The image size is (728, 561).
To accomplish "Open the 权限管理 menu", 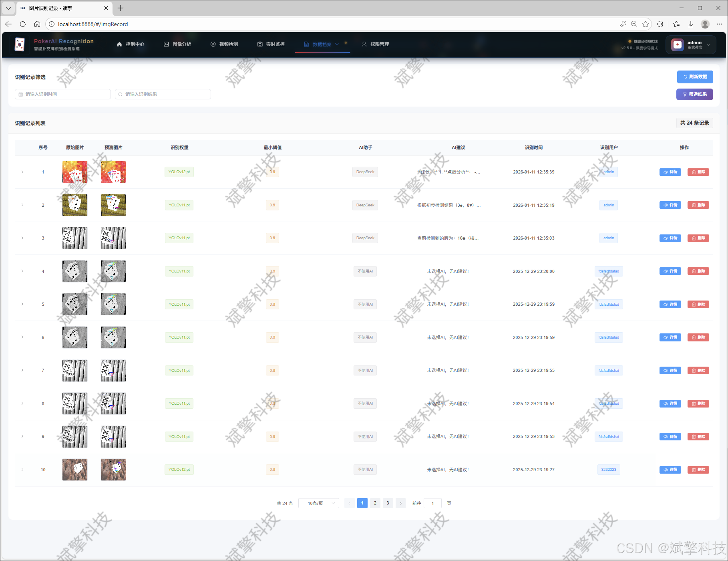I will pos(375,44).
